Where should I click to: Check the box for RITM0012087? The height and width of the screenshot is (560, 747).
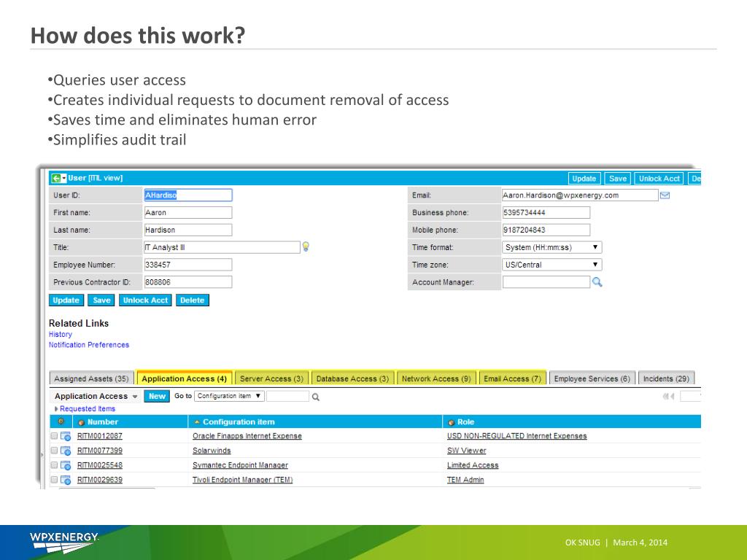point(54,436)
